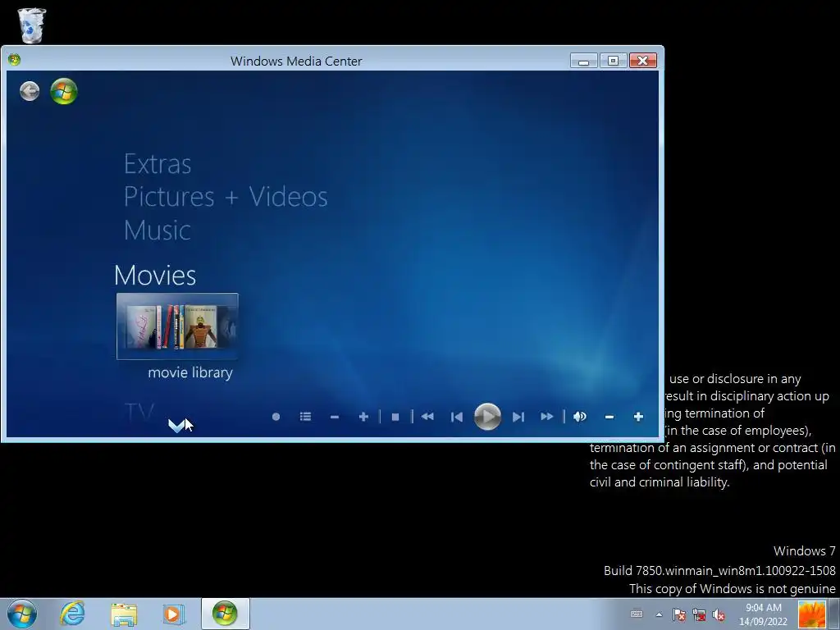Raise volume with the volume plus button
Image resolution: width=840 pixels, height=630 pixels.
point(638,417)
